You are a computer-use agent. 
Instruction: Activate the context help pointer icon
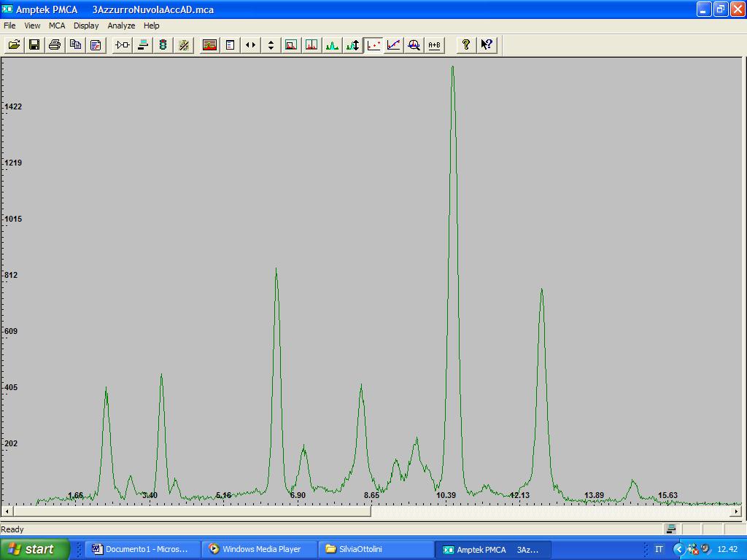(487, 44)
